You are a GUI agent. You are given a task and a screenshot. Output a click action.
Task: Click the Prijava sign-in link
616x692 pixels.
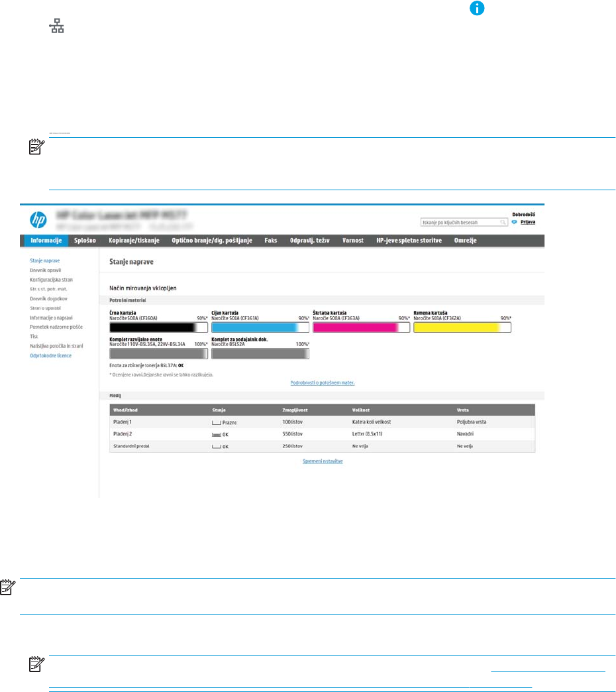(527, 222)
